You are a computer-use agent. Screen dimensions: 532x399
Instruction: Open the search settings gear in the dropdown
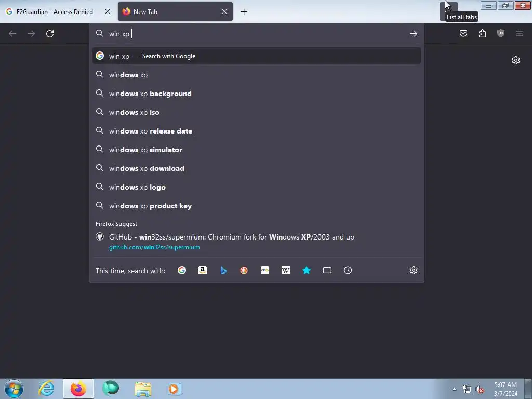coord(413,270)
